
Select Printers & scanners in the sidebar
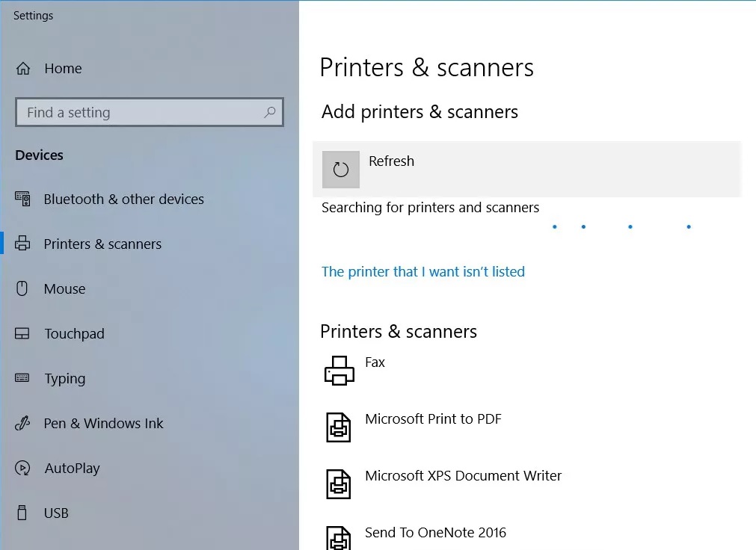(102, 244)
